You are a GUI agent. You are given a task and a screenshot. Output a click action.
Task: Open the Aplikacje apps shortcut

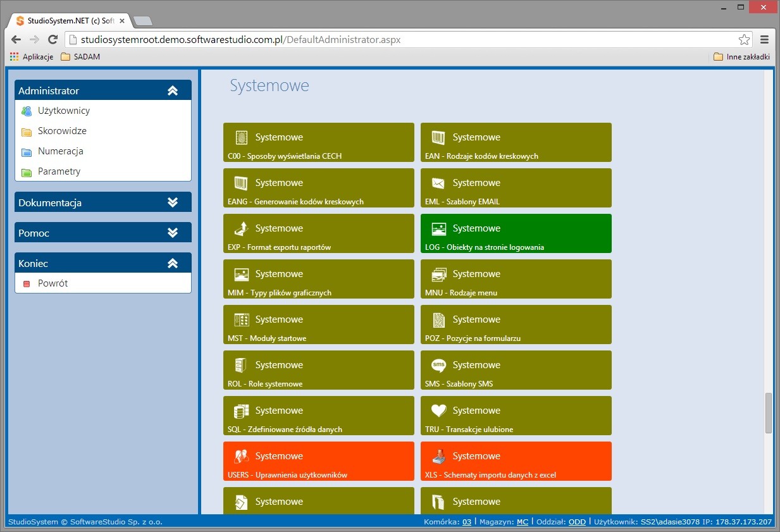point(32,56)
